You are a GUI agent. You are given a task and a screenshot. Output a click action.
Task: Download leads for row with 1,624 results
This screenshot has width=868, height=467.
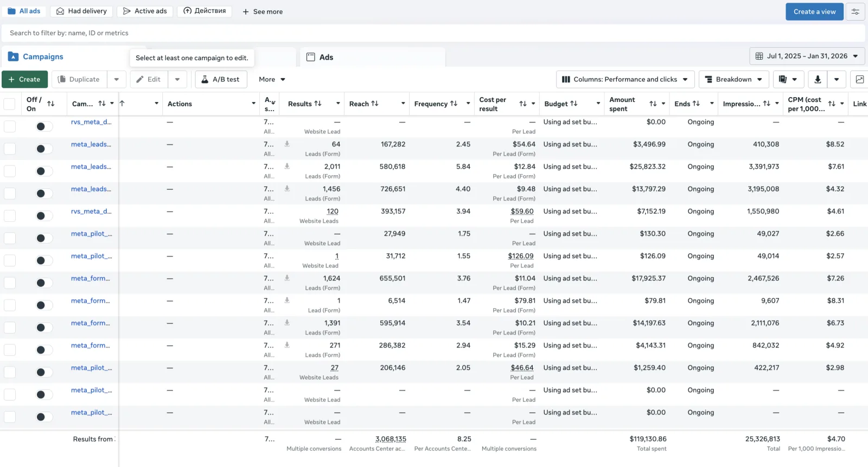pos(287,278)
